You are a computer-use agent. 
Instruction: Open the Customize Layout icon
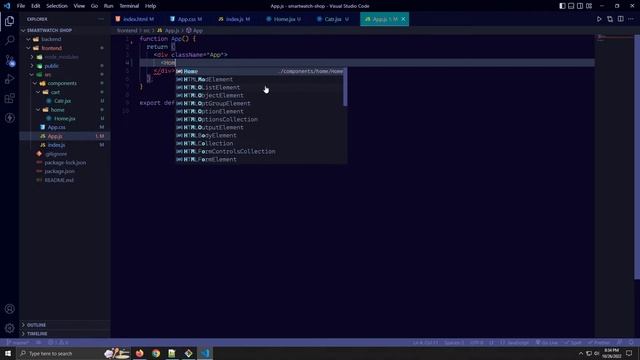(589, 6)
